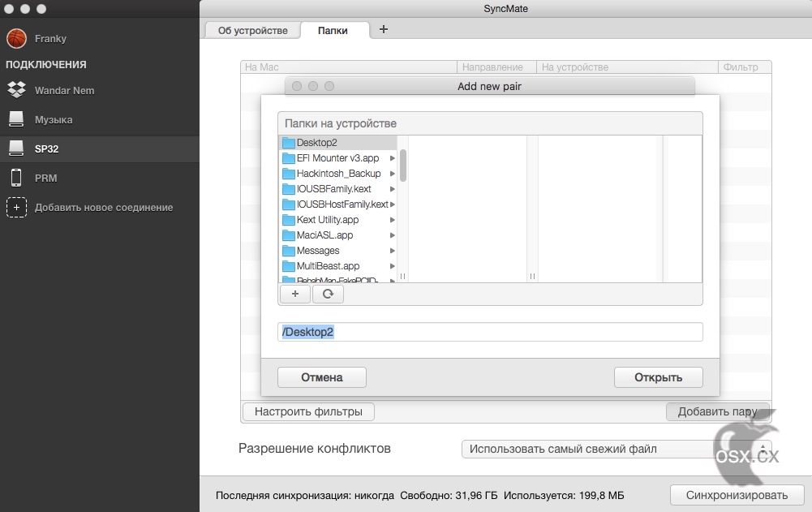
Task: Open the Wandar Nem connection
Action: [x=100, y=90]
